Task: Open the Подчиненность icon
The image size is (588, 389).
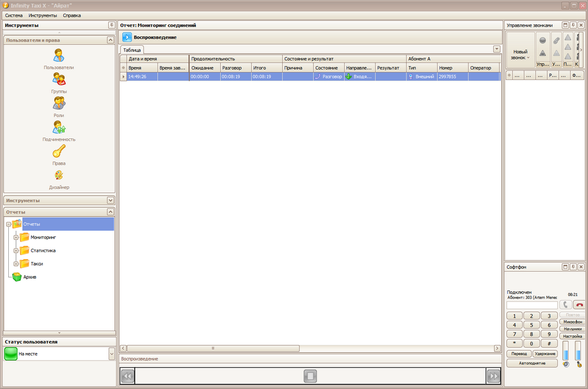Action: (59, 128)
